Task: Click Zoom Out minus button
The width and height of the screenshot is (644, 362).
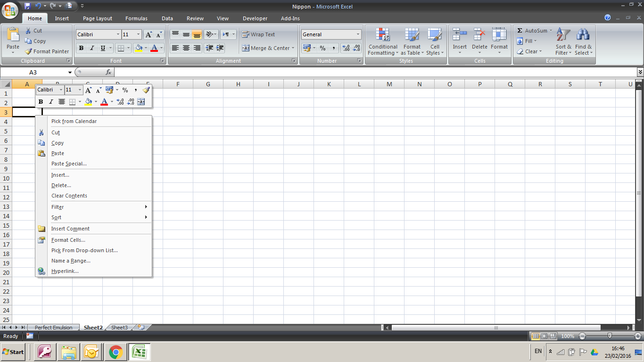Action: pyautogui.click(x=582, y=336)
